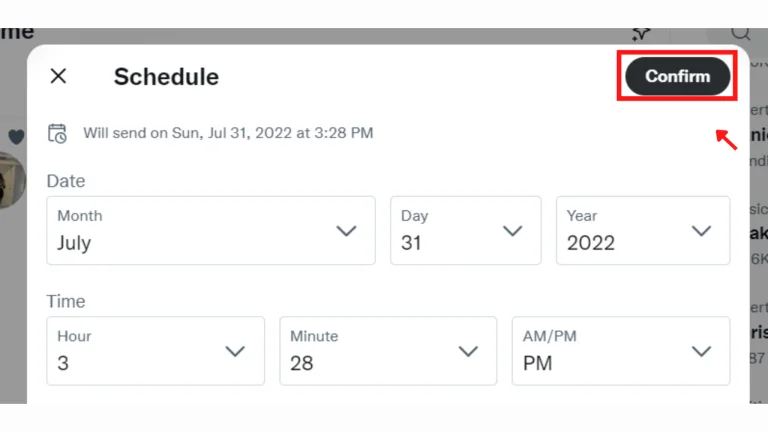This screenshot has height=432, width=768.
Task: Click the Confirm button
Action: [677, 76]
